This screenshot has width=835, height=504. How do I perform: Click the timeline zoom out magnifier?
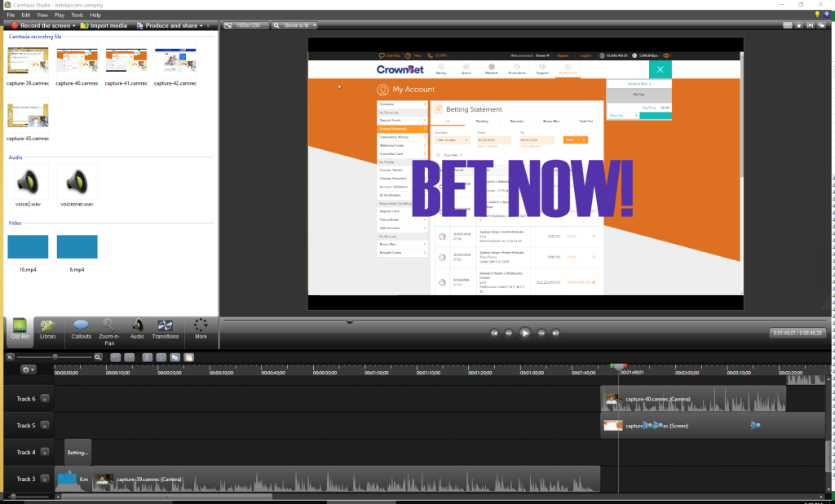click(x=10, y=357)
